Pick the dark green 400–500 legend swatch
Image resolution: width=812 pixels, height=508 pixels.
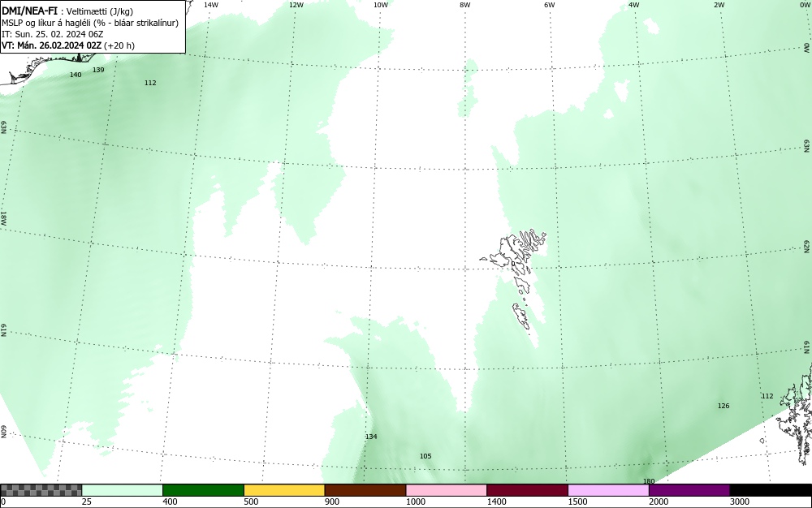point(203,490)
